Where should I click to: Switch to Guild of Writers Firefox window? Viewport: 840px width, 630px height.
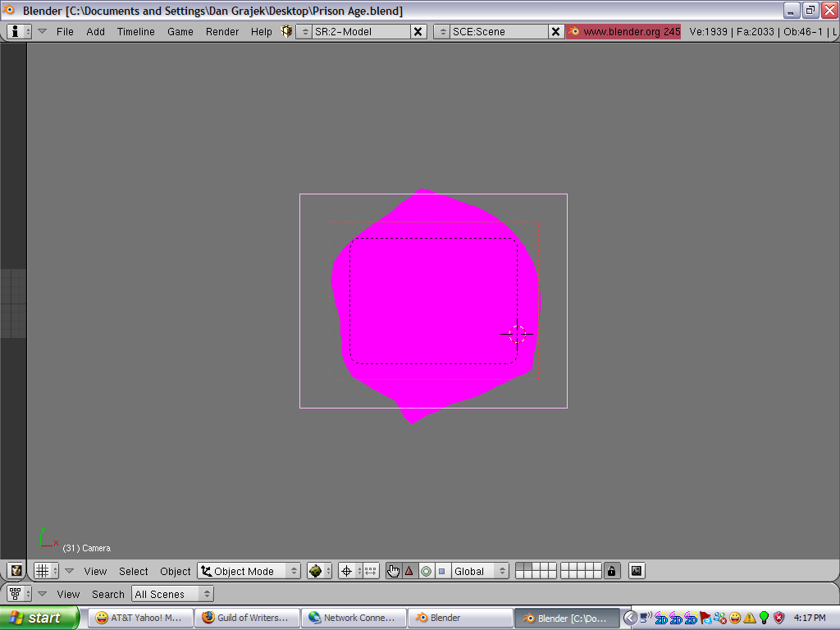(246, 618)
